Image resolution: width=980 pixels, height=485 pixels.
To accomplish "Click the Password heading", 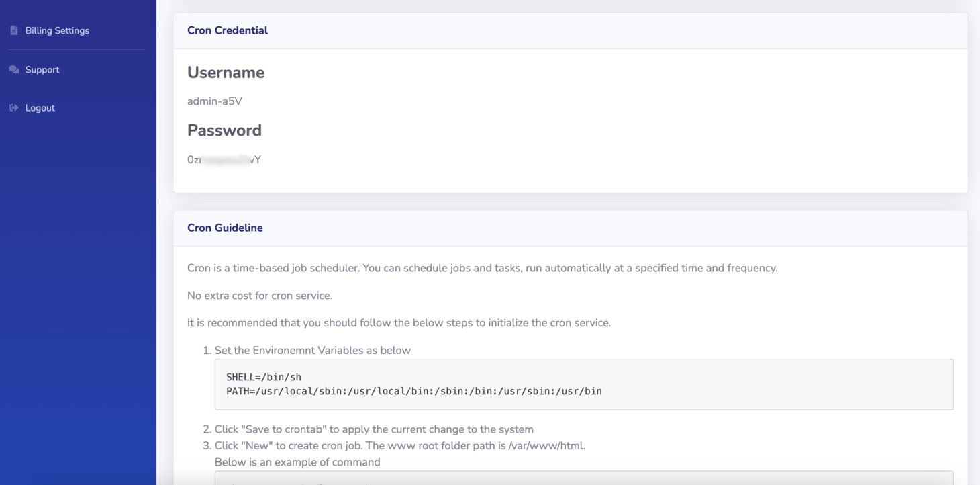I will click(x=224, y=130).
